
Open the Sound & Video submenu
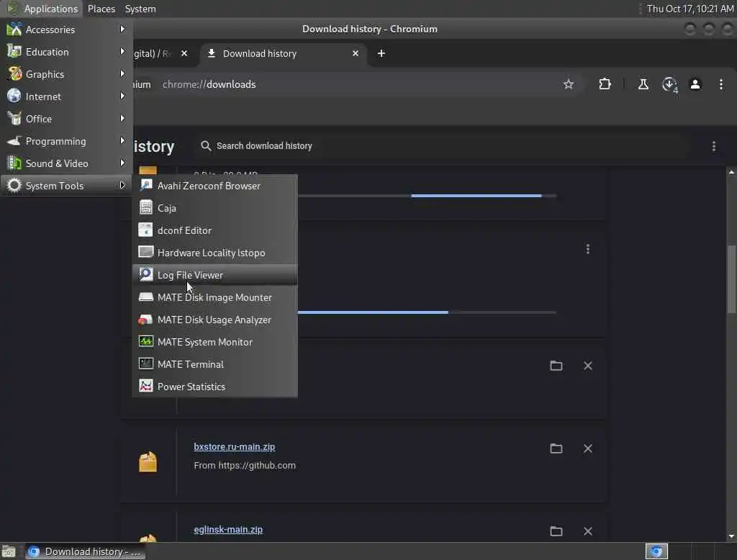tap(66, 163)
